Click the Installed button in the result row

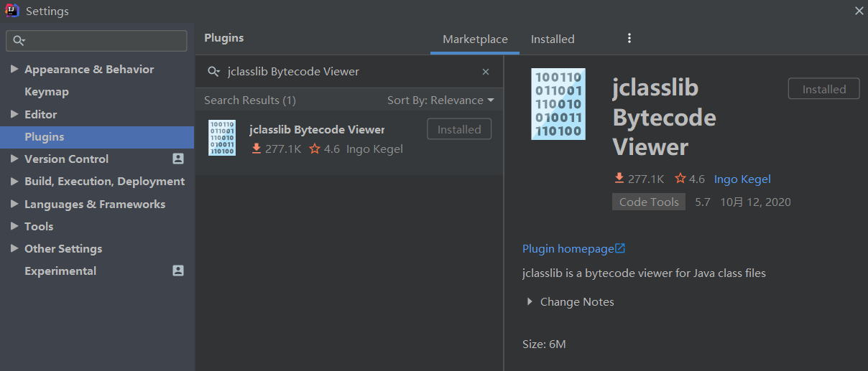click(459, 129)
